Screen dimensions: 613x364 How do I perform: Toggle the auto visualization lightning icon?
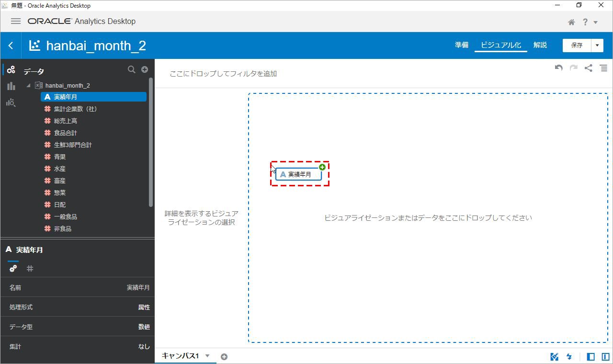[569, 356]
